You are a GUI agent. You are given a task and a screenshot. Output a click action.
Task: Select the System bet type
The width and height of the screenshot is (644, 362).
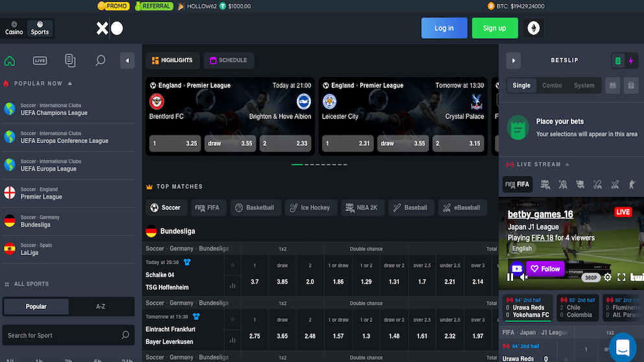pos(584,85)
